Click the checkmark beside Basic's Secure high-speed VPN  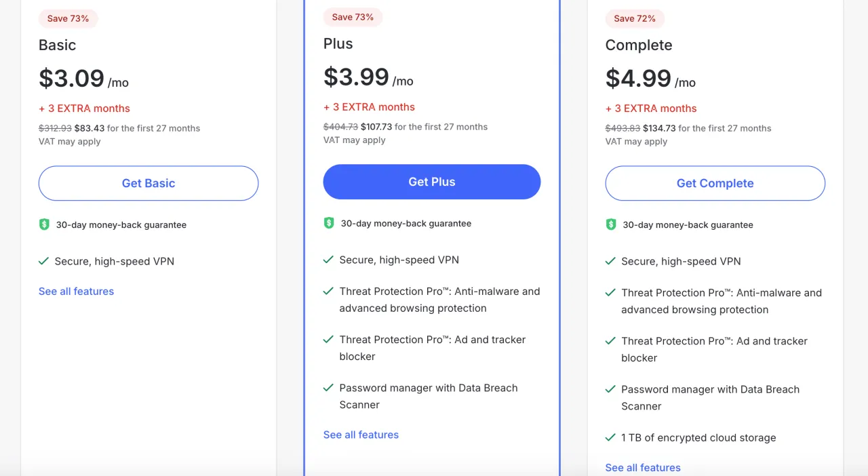tap(43, 261)
